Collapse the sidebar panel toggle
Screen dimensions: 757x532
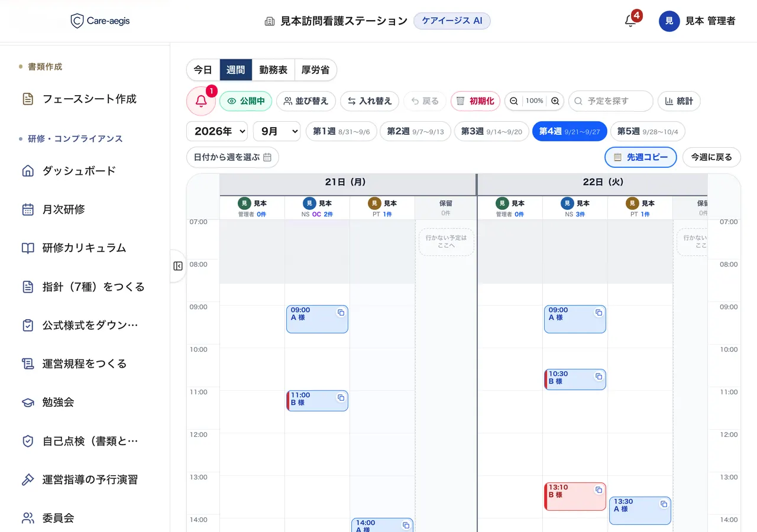coord(178,266)
